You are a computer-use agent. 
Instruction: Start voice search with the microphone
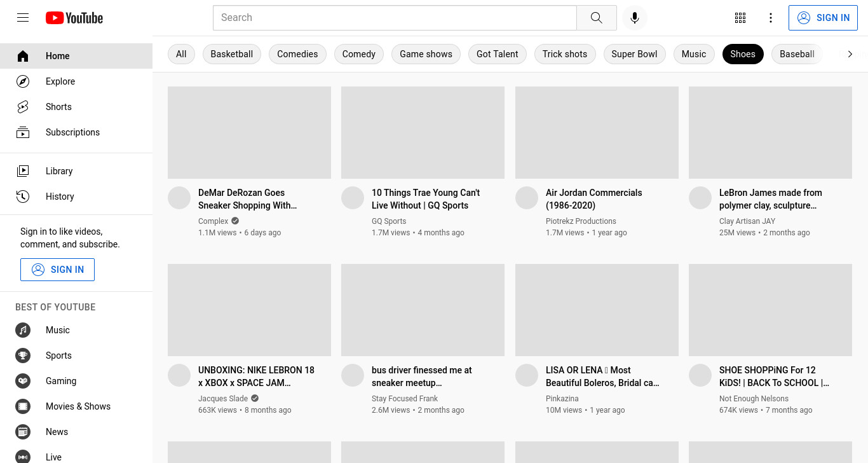click(x=634, y=18)
